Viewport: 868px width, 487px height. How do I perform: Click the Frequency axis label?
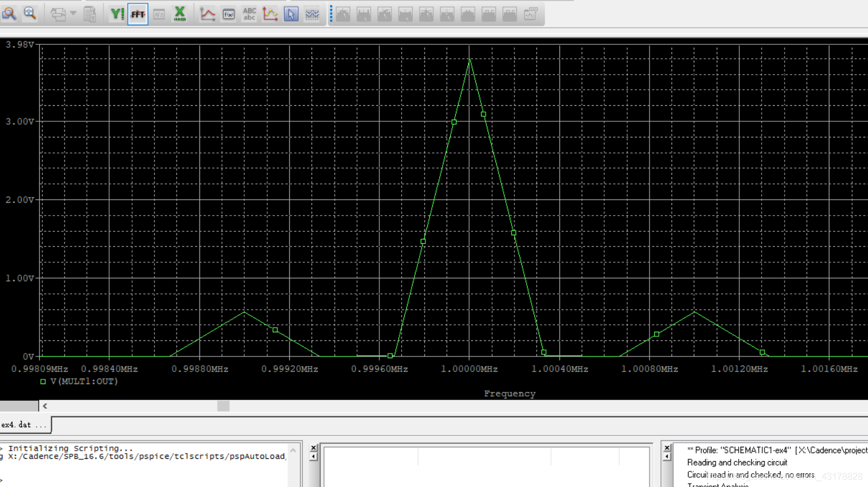coord(509,394)
